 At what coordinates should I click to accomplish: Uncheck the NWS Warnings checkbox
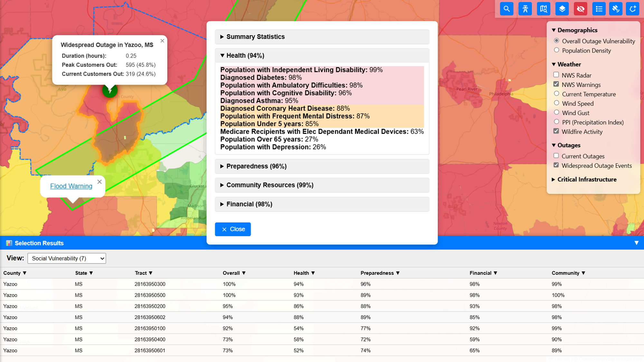(556, 84)
